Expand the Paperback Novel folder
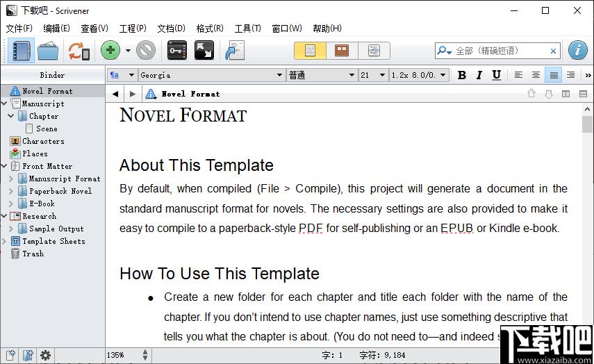594x364 pixels. click(11, 191)
